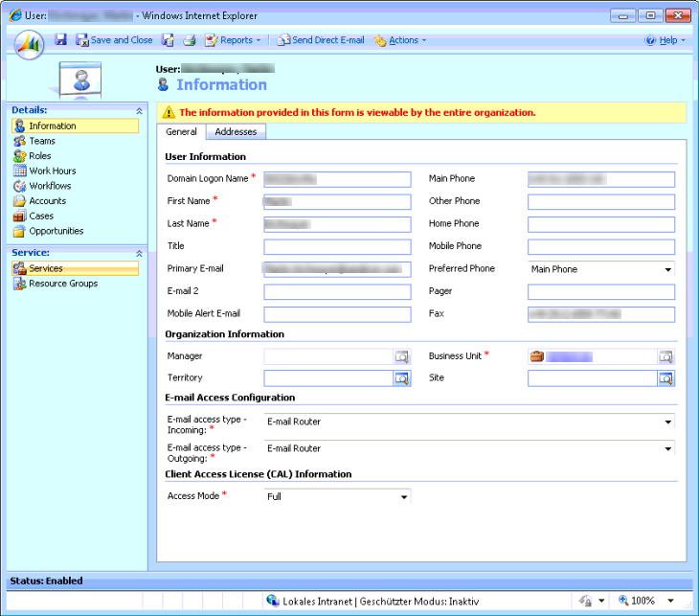699x616 pixels.
Task: Collapse the Service section in sidebar
Action: click(x=139, y=253)
